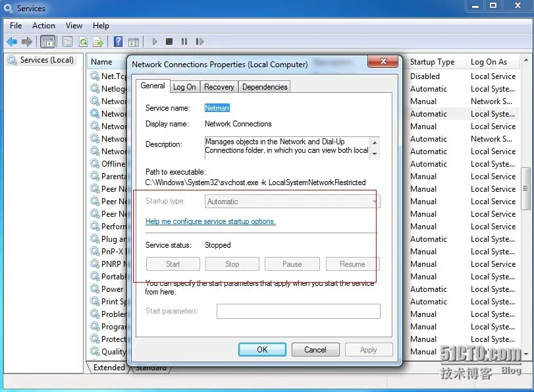Click the Export List toolbar icon
534x392 pixels.
tap(98, 42)
